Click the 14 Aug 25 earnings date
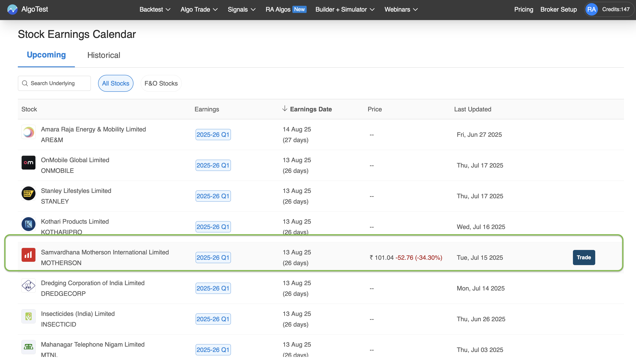636x364 pixels. click(297, 129)
